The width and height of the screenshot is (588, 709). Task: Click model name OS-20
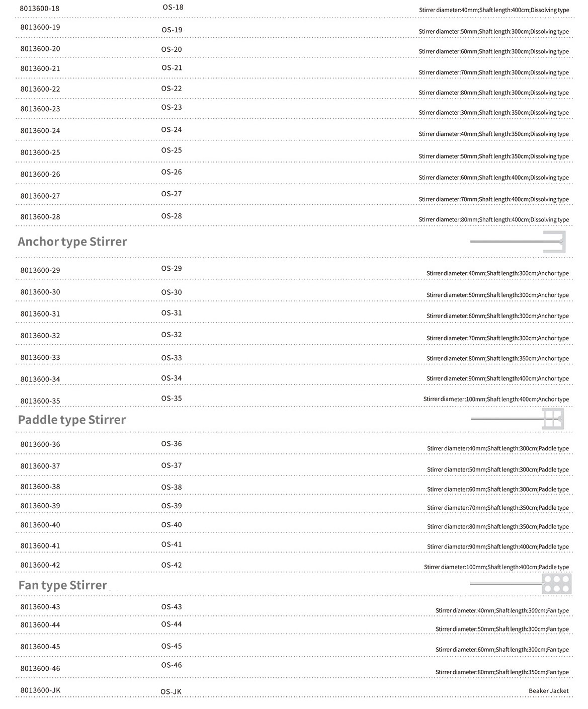(172, 50)
